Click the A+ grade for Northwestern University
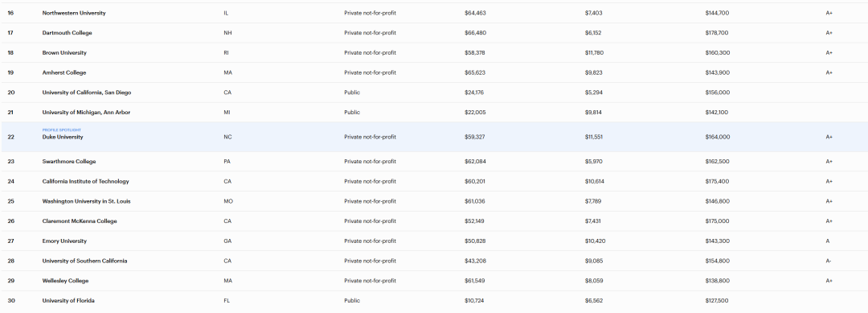The width and height of the screenshot is (868, 313). click(829, 13)
